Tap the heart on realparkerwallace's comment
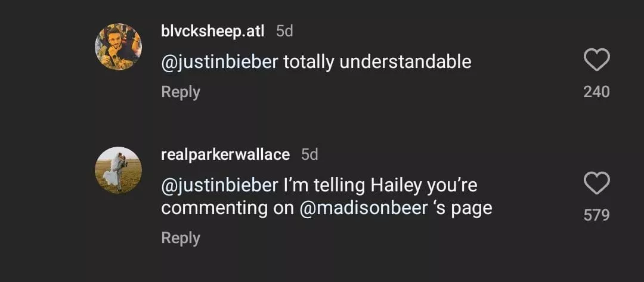 click(596, 184)
